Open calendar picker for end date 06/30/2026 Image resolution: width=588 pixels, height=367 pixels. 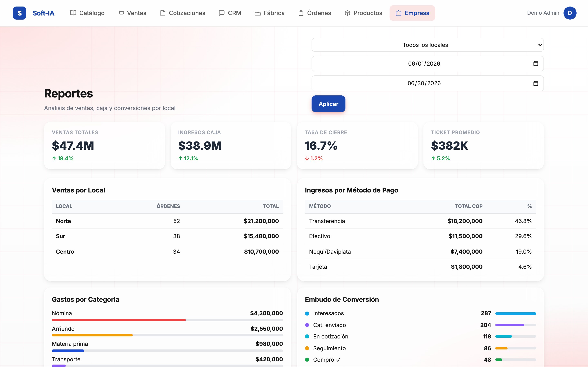pos(536,83)
